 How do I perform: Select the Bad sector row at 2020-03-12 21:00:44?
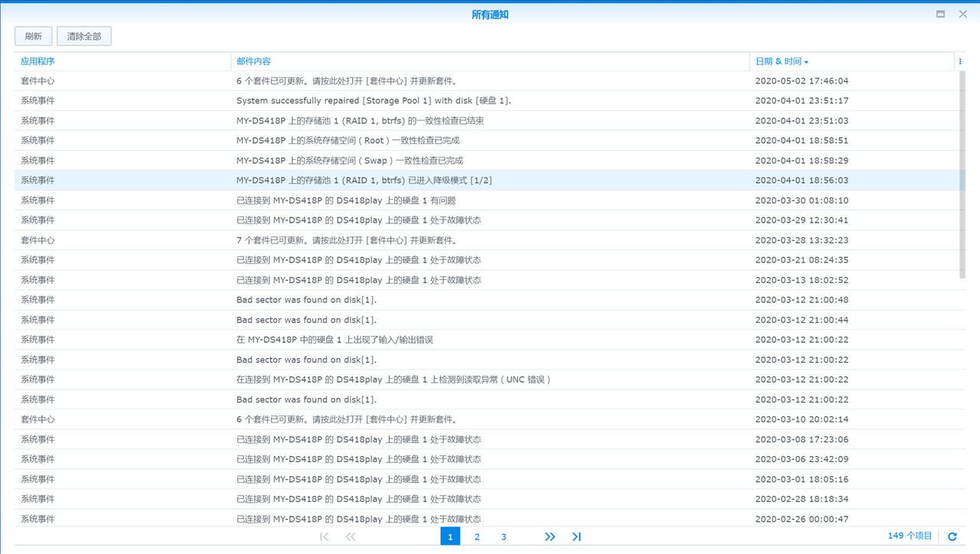(x=486, y=319)
